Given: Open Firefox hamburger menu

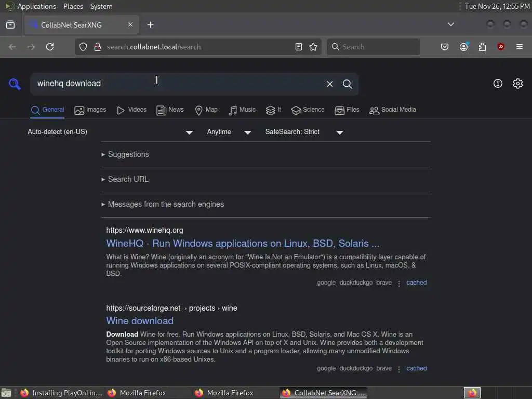Looking at the screenshot, I should [x=520, y=47].
